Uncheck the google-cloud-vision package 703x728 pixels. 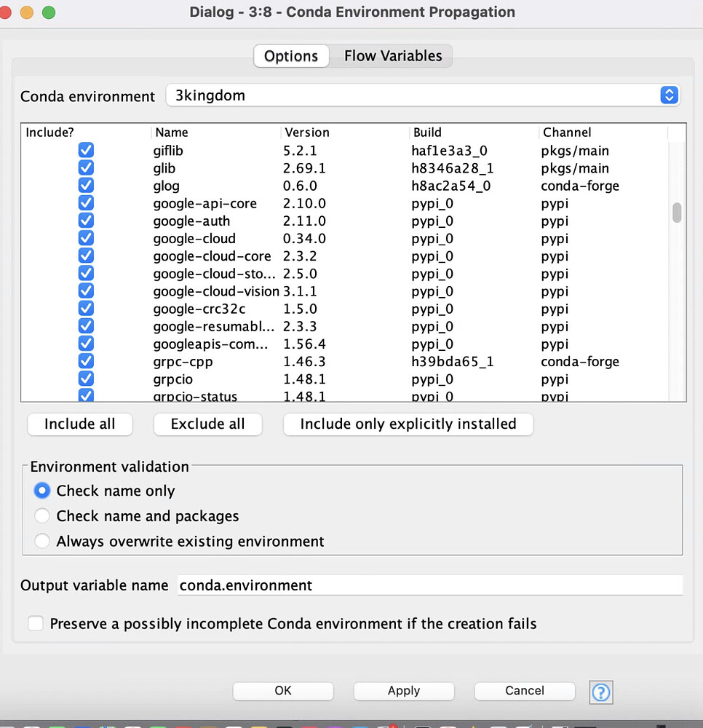86,290
